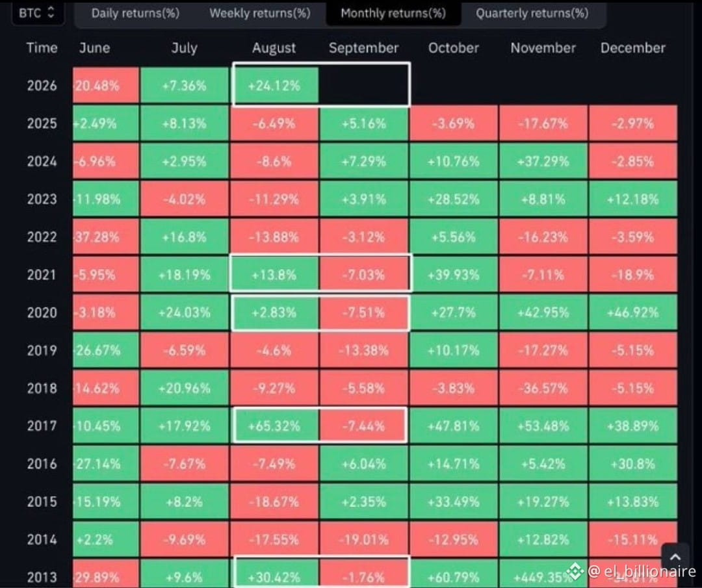This screenshot has height=588, width=702.
Task: Click the -13.38% September 2019 cell
Action: 364,350
